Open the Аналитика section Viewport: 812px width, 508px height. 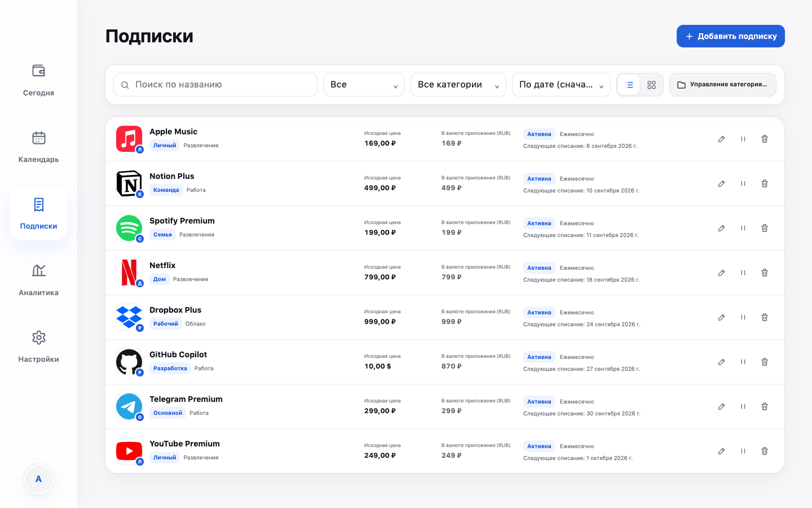[38, 279]
